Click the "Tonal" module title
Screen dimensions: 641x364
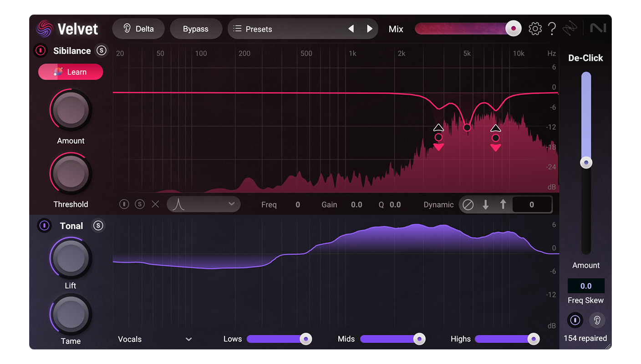[71, 226]
